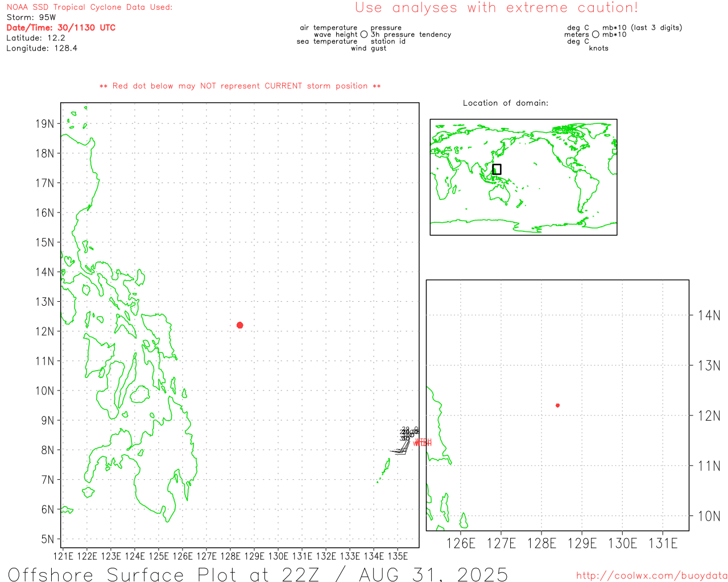Click the '5N' latitude label on main map
728x582 pixels.
[x=48, y=539]
